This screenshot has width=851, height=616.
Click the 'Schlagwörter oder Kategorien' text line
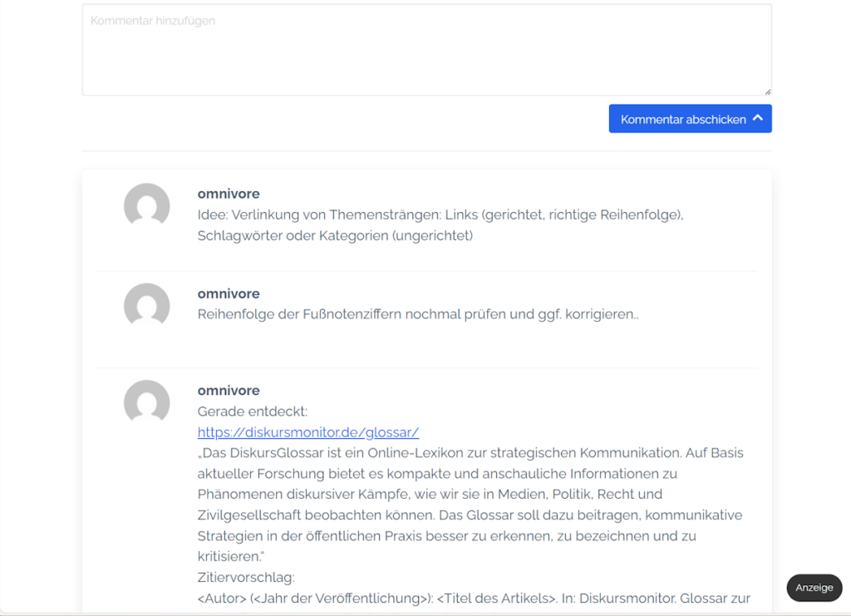click(x=335, y=235)
